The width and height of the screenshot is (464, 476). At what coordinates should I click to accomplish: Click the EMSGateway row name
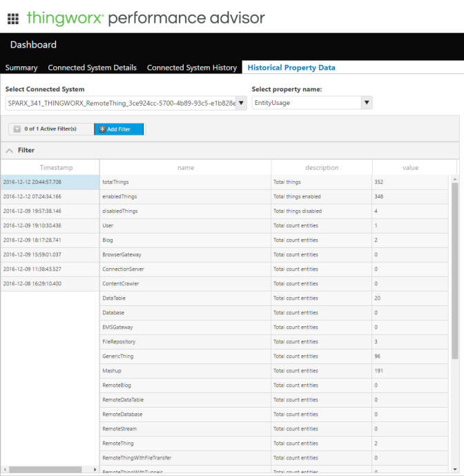click(117, 327)
